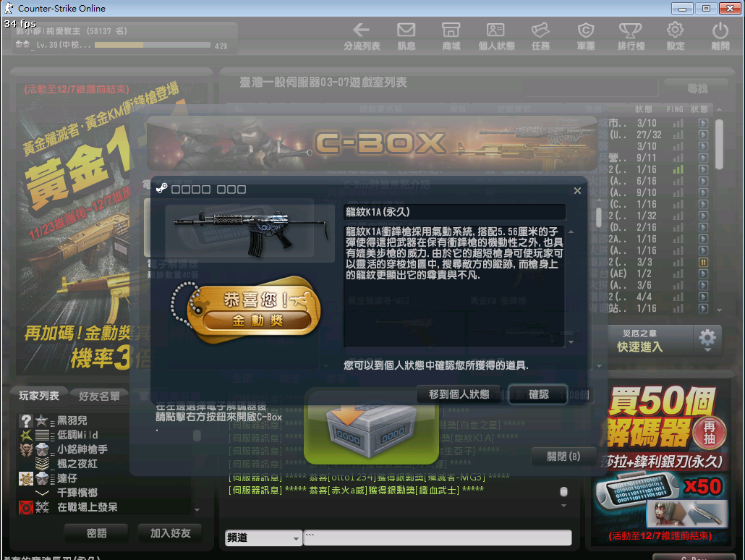
Task: Close the prize dialog with the X
Action: [x=577, y=190]
